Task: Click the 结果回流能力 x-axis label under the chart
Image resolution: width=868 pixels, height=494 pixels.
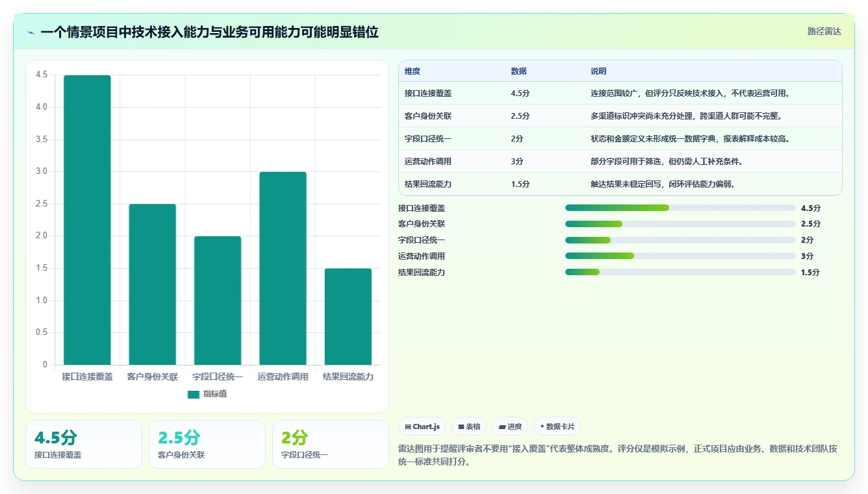Action: click(348, 377)
